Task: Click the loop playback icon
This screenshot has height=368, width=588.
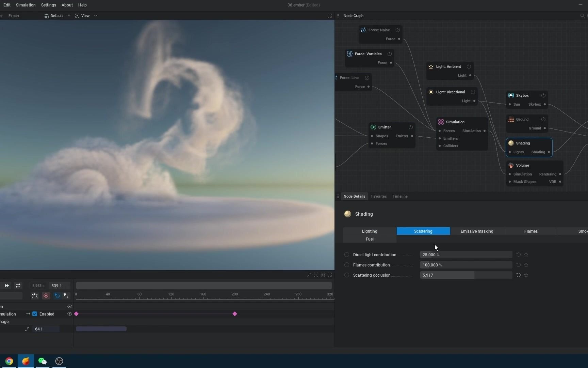Action: tap(18, 286)
